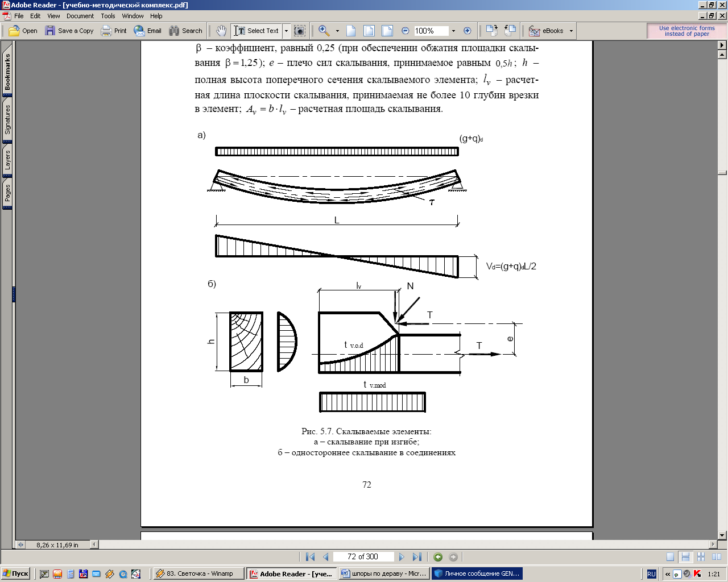The image size is (728, 582).
Task: Click the Print toolbar button
Action: (x=114, y=31)
